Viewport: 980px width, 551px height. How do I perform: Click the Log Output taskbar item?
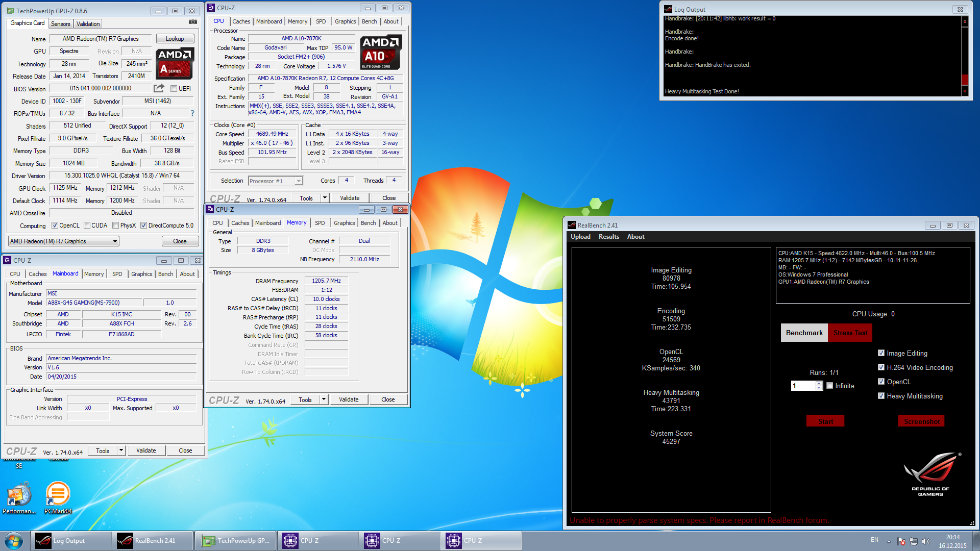pos(71,541)
